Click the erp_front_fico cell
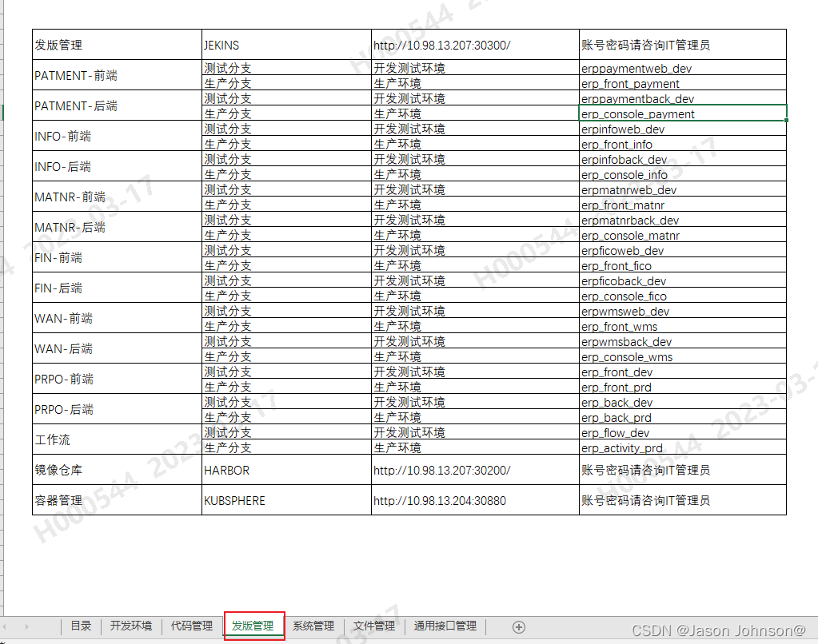818x644 pixels. click(x=683, y=265)
